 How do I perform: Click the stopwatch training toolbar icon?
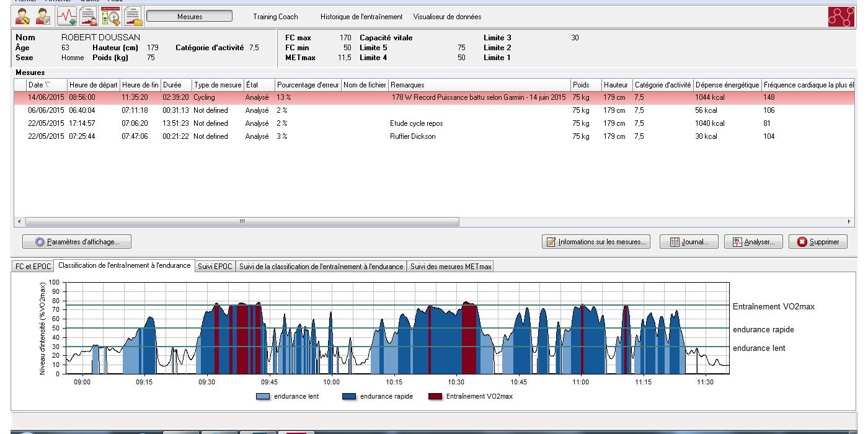(x=110, y=16)
